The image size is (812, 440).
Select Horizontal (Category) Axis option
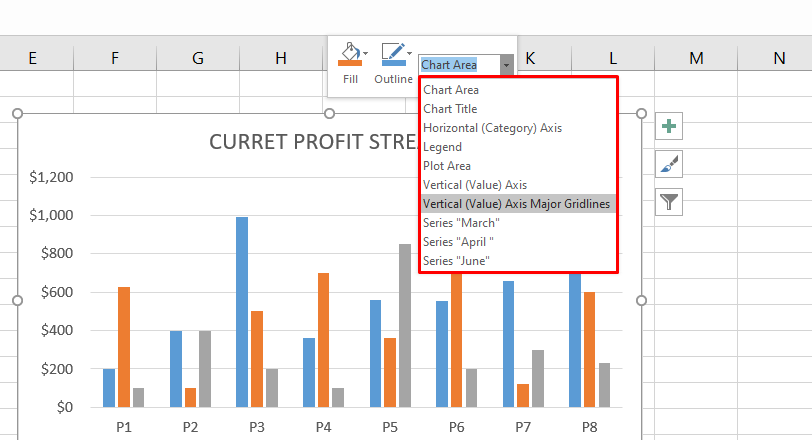click(x=478, y=128)
